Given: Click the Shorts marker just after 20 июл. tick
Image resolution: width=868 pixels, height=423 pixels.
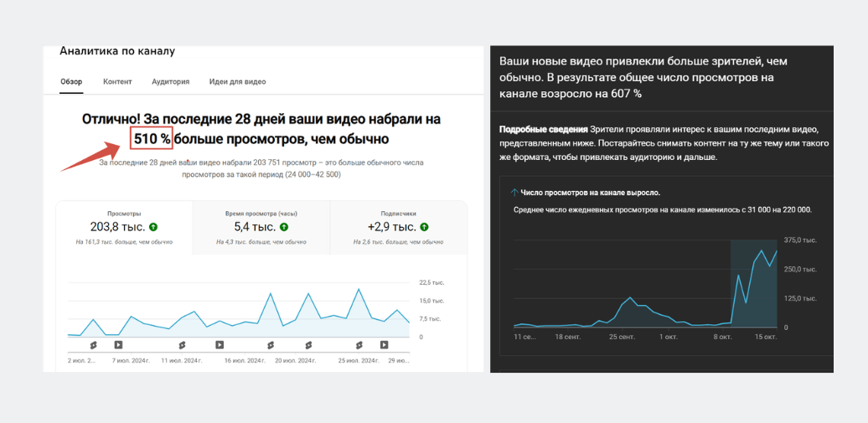Looking at the screenshot, I should pyautogui.click(x=309, y=345).
